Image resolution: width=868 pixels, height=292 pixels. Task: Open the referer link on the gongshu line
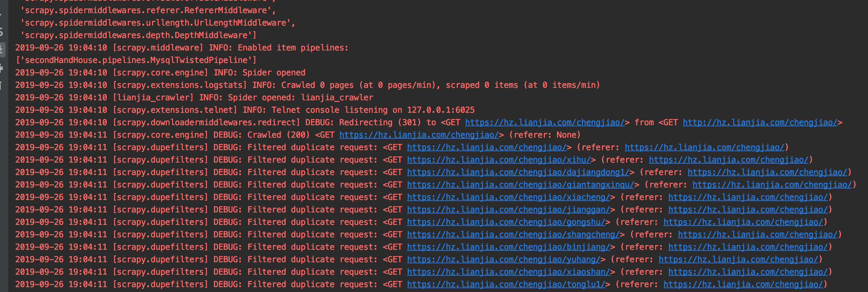click(743, 222)
